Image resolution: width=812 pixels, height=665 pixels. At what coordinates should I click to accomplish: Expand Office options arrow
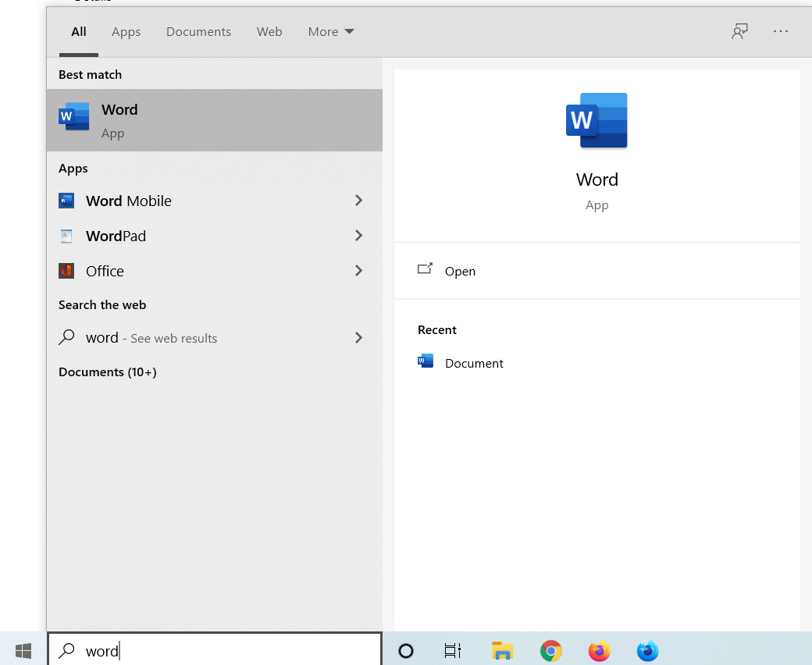(358, 270)
